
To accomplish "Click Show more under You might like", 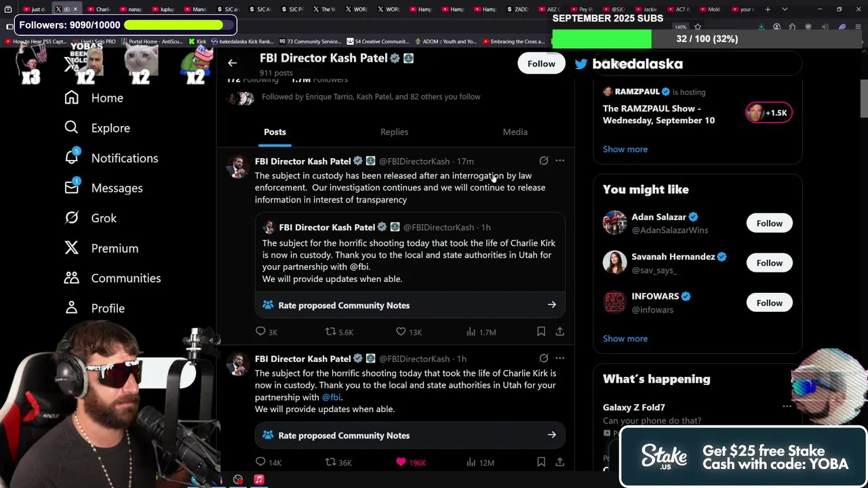I will click(x=625, y=338).
